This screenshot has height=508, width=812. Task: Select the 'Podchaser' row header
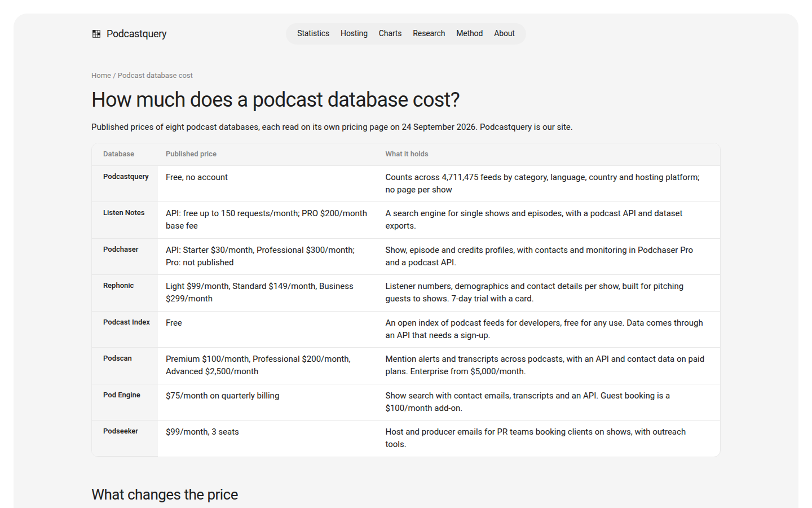pos(125,256)
